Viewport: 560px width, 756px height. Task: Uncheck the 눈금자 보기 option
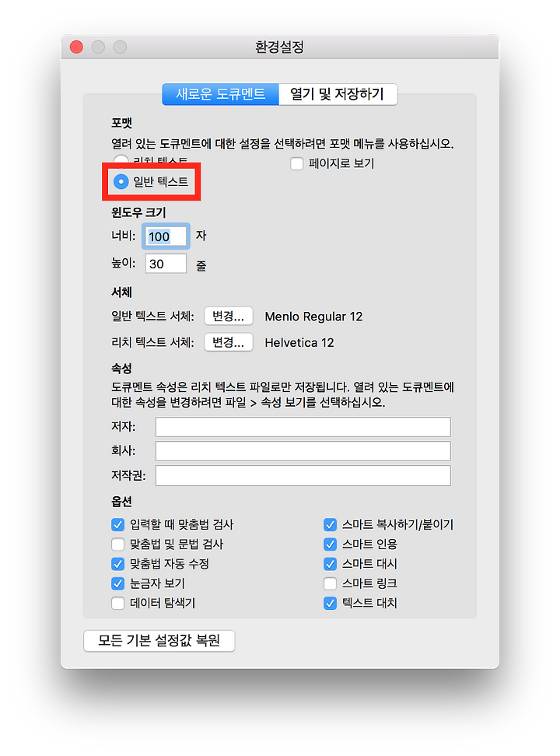click(x=117, y=583)
